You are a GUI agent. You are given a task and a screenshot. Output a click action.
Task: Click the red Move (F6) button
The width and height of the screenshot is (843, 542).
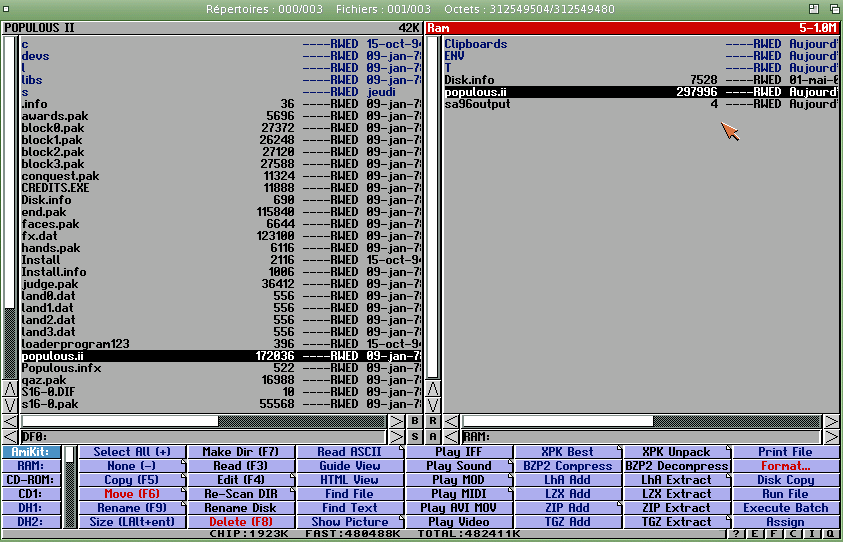(132, 494)
